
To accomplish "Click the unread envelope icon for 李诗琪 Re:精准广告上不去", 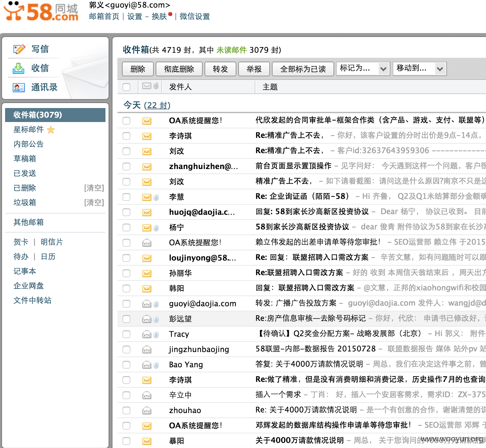I will click(147, 136).
